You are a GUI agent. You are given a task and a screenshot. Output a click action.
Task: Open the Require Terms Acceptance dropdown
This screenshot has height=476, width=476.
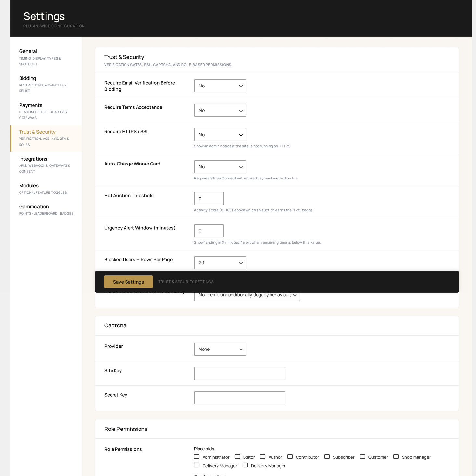pyautogui.click(x=220, y=110)
